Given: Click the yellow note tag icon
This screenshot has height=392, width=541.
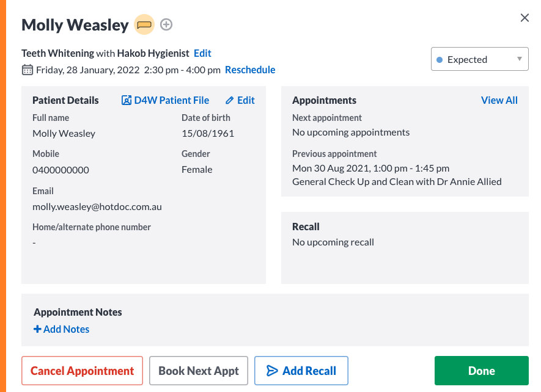Looking at the screenshot, I should point(144,24).
